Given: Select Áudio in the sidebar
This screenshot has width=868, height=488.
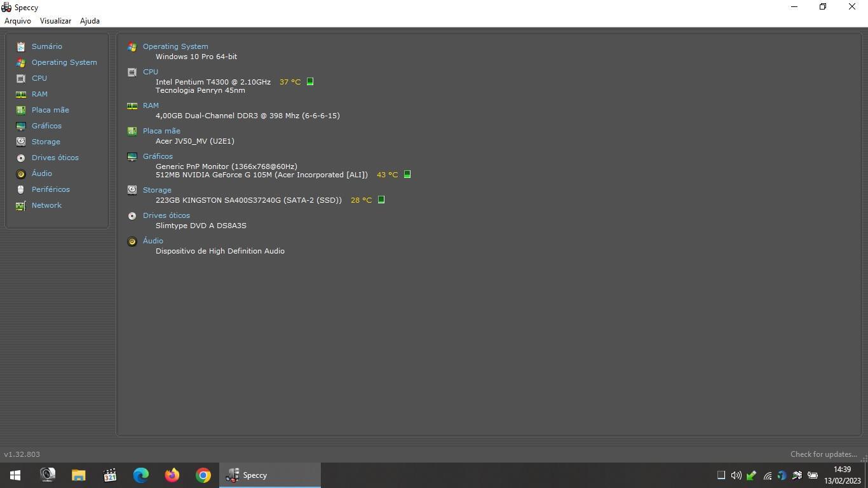Looking at the screenshot, I should (x=42, y=173).
